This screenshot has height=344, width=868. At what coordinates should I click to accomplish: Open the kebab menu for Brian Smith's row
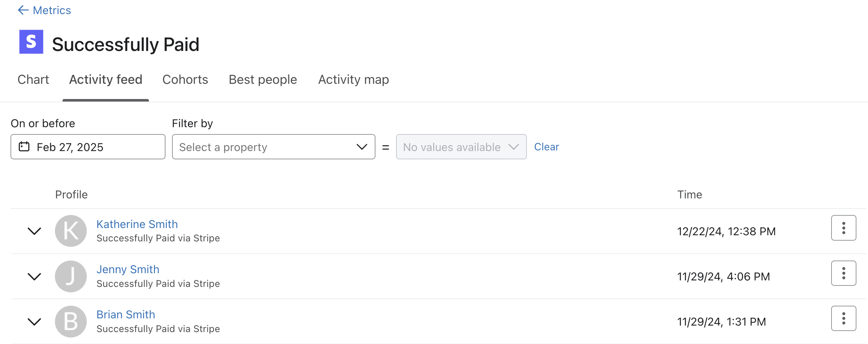pos(843,318)
